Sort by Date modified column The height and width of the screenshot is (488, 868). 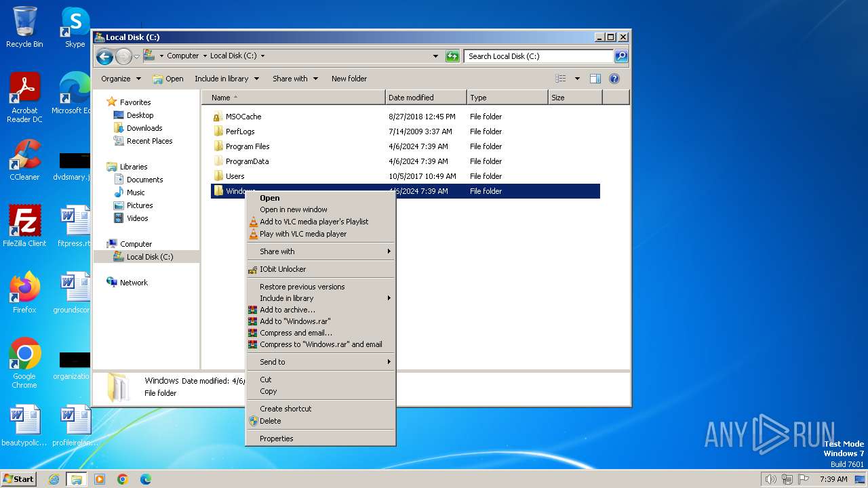[x=426, y=98]
